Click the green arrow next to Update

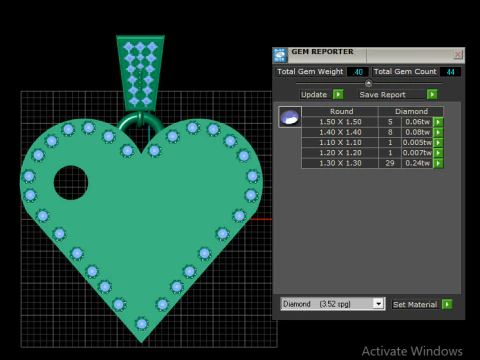(338, 95)
